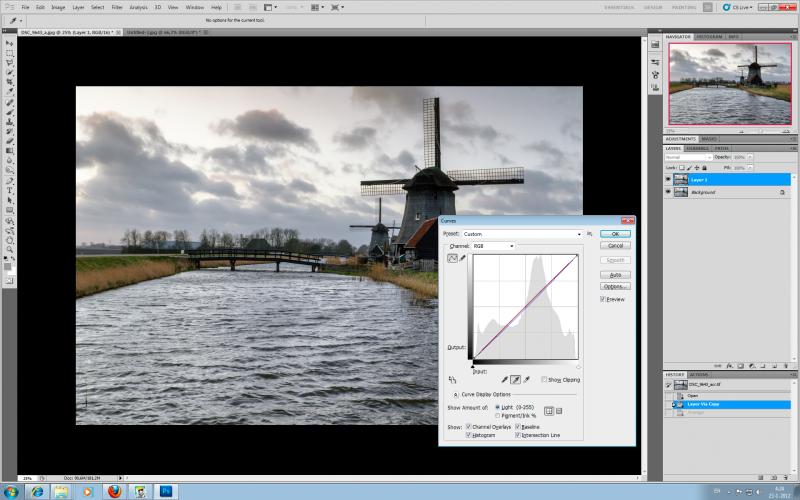The image size is (800, 500).
Task: Select the Light (0-255) radio button
Action: click(497, 408)
